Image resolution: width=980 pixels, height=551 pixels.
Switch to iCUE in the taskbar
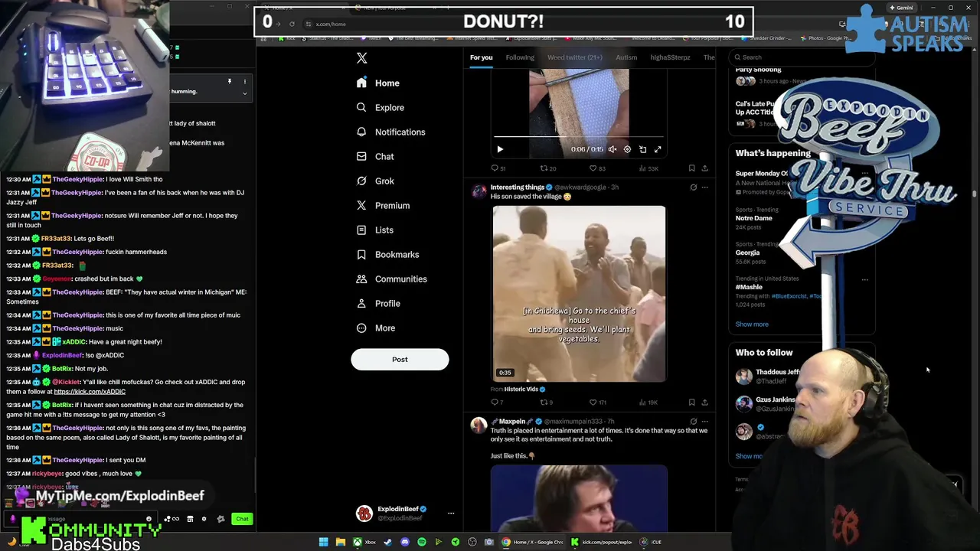point(652,542)
